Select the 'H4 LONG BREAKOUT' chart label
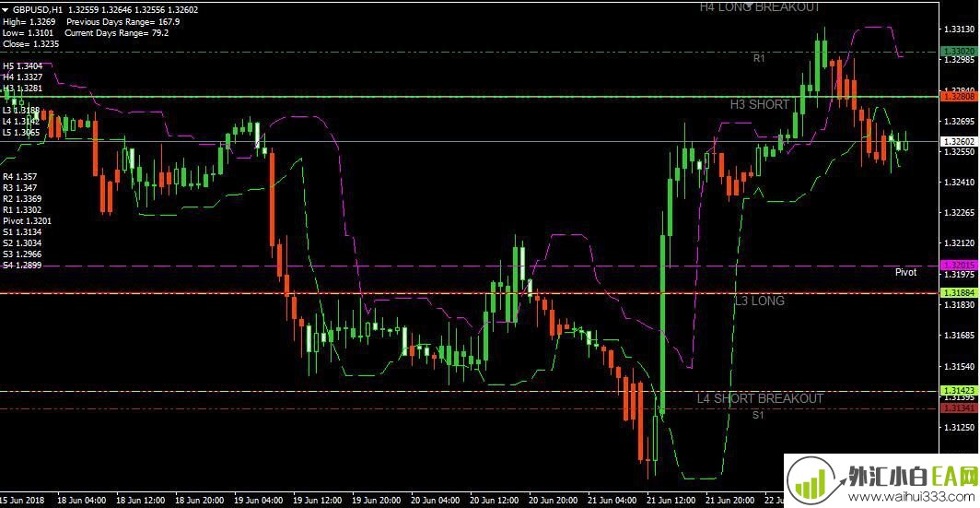 tap(759, 7)
